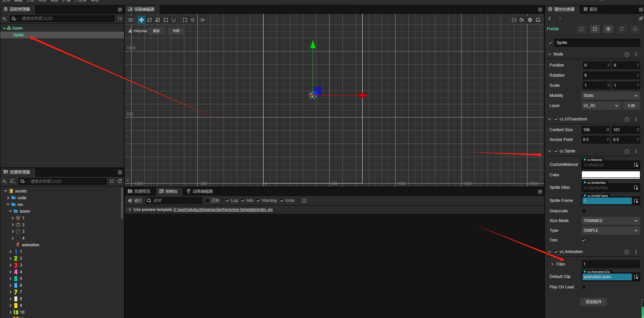
Task: Create a new asset with plus icon
Action: 4,181
